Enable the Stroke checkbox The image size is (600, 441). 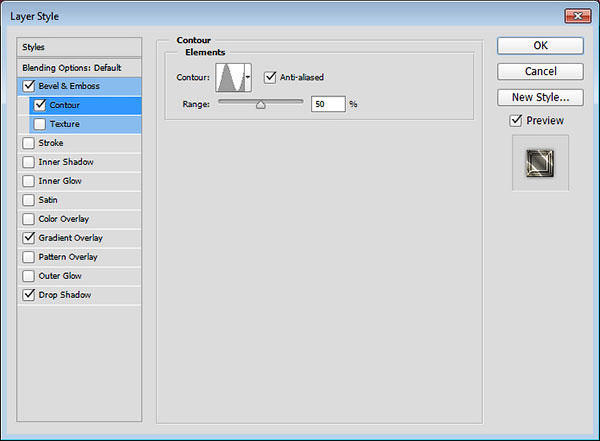coord(29,143)
